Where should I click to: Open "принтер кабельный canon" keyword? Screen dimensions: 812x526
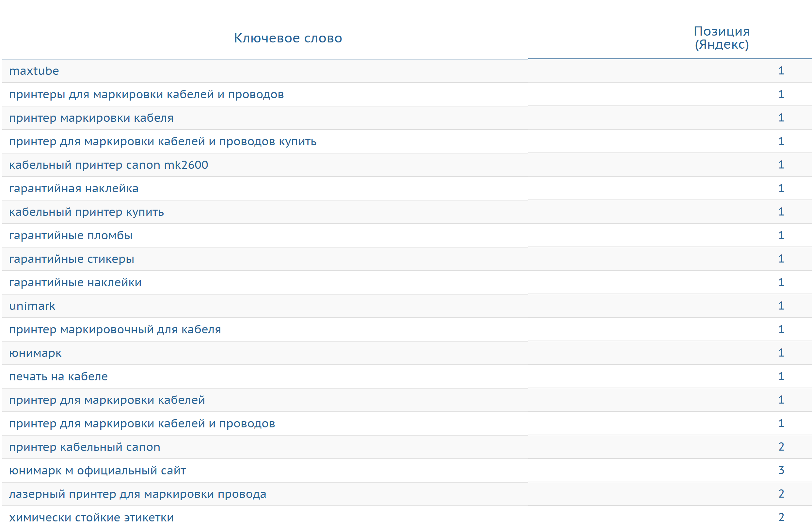(x=85, y=447)
